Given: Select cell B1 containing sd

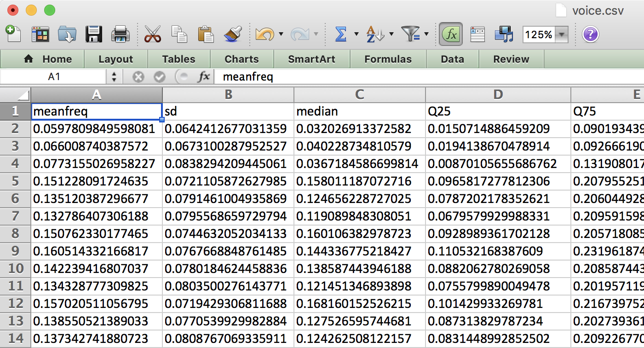Looking at the screenshot, I should (228, 111).
